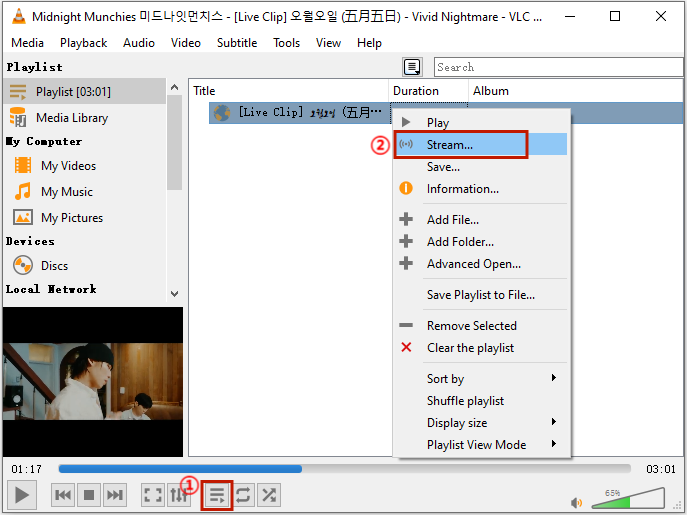The width and height of the screenshot is (687, 515).
Task: Adjust the volume slider at 65%
Action: pos(628,497)
